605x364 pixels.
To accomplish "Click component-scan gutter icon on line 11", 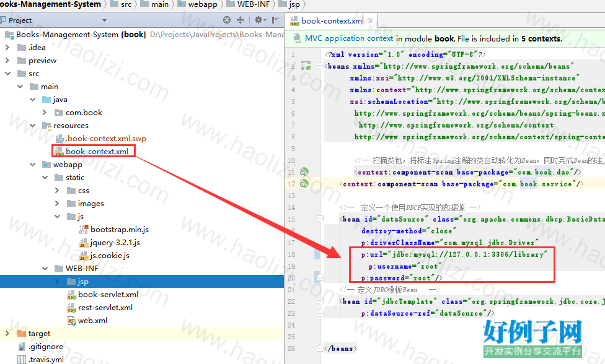I will click(x=304, y=172).
